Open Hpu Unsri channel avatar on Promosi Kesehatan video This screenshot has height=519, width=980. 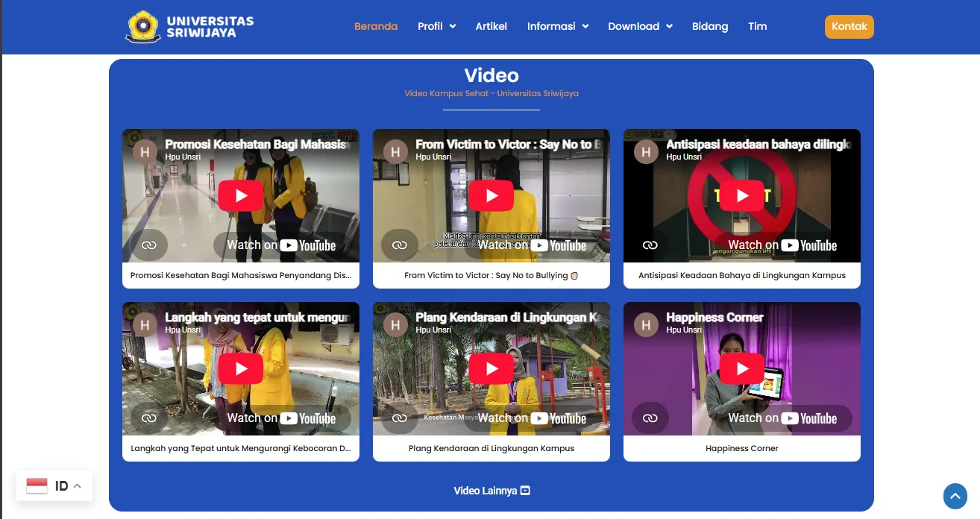pos(145,151)
